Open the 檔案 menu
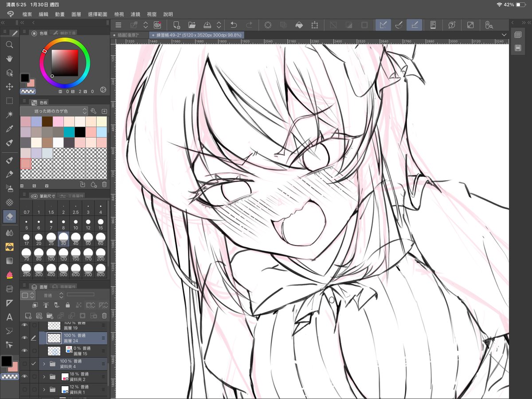 coord(27,14)
